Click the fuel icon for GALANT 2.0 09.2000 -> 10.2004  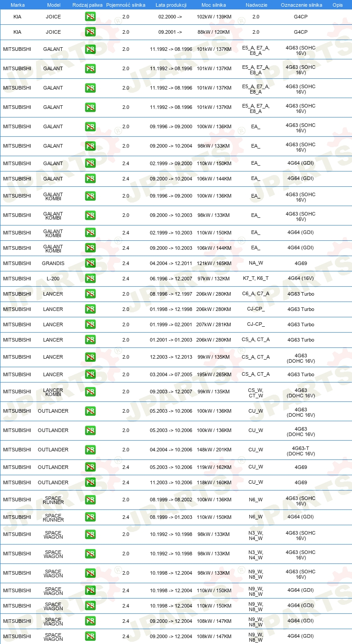[x=90, y=146]
